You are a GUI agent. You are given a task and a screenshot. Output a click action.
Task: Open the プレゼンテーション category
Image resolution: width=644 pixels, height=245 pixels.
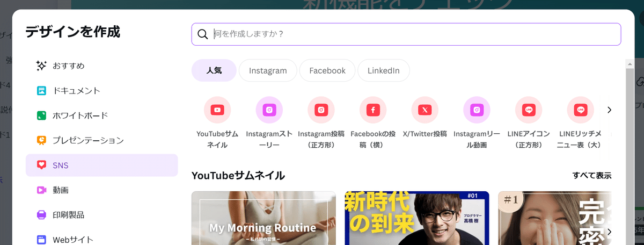101,140
